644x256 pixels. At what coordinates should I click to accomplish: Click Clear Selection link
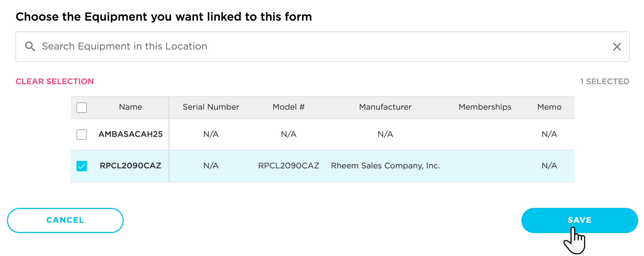(55, 81)
